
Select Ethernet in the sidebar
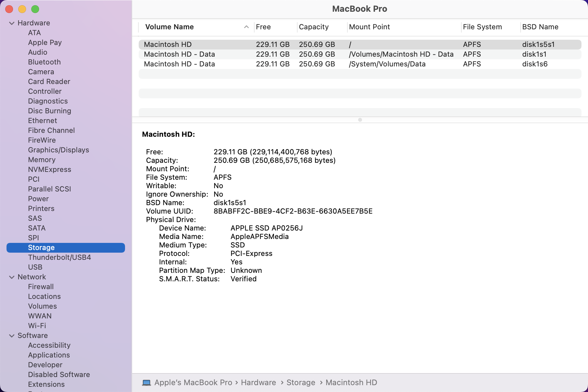point(43,121)
